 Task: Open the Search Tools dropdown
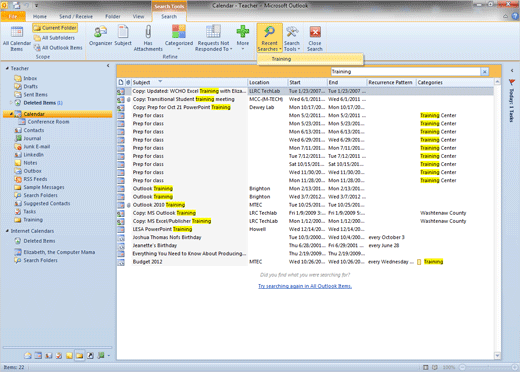pyautogui.click(x=292, y=38)
